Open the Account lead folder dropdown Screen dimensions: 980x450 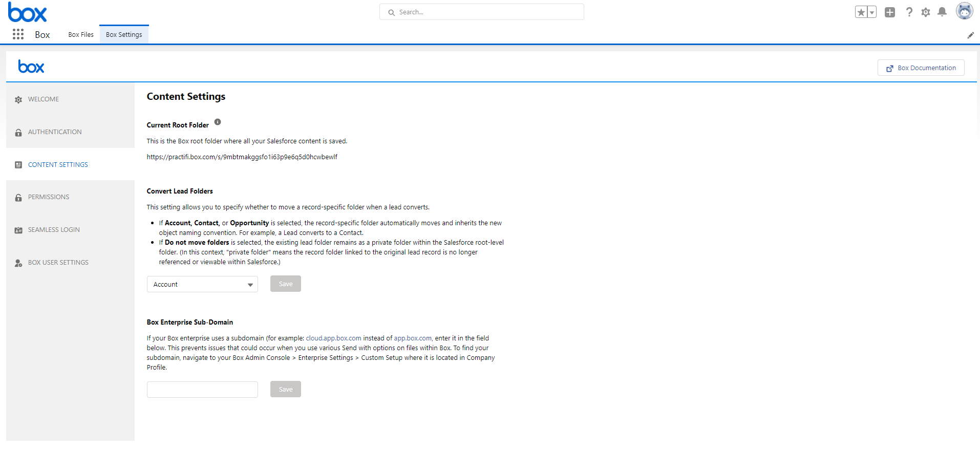coord(202,284)
